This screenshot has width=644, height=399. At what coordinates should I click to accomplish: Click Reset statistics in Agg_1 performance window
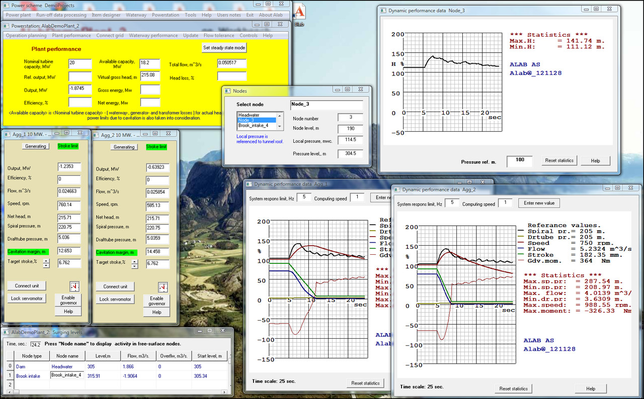pos(365,383)
